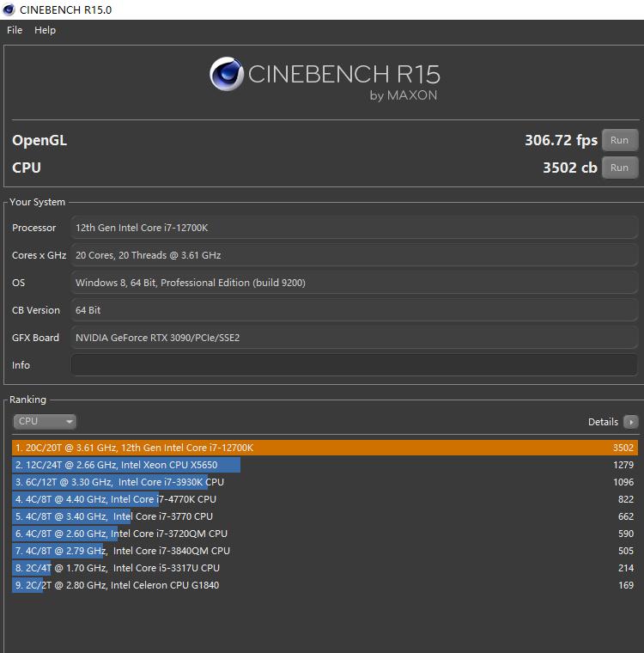Open the Help menu

tap(45, 30)
